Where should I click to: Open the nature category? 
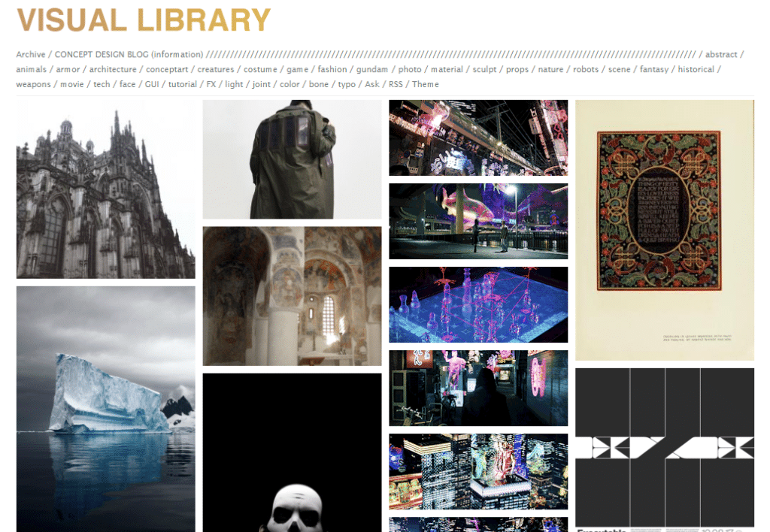(550, 69)
